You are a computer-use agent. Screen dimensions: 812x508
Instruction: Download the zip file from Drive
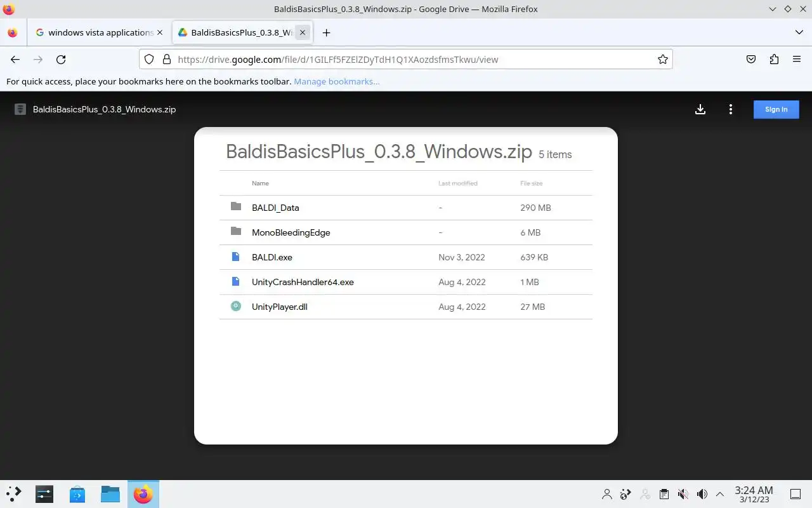click(x=700, y=109)
